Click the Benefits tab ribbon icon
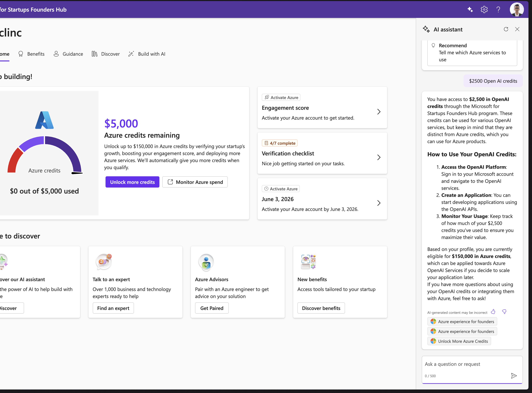This screenshot has width=532, height=393. click(21, 54)
